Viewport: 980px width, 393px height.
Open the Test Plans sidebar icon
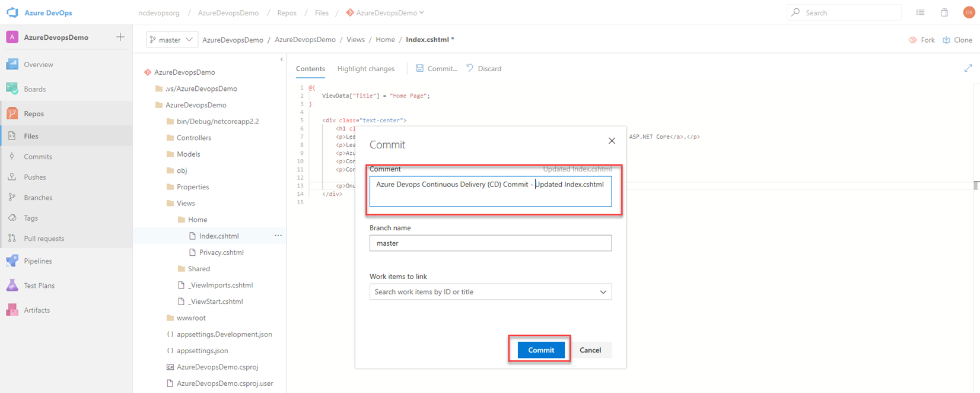pos(12,286)
